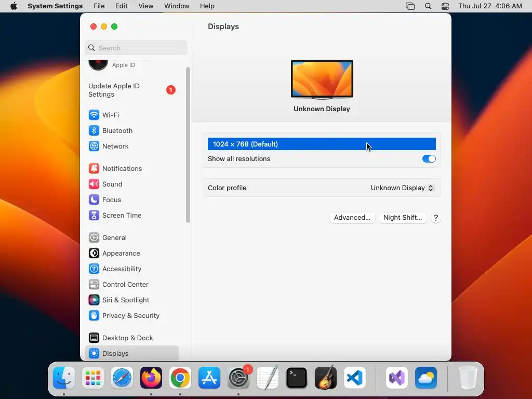532x399 pixels.
Task: Open Privacy & Security settings
Action: point(131,316)
